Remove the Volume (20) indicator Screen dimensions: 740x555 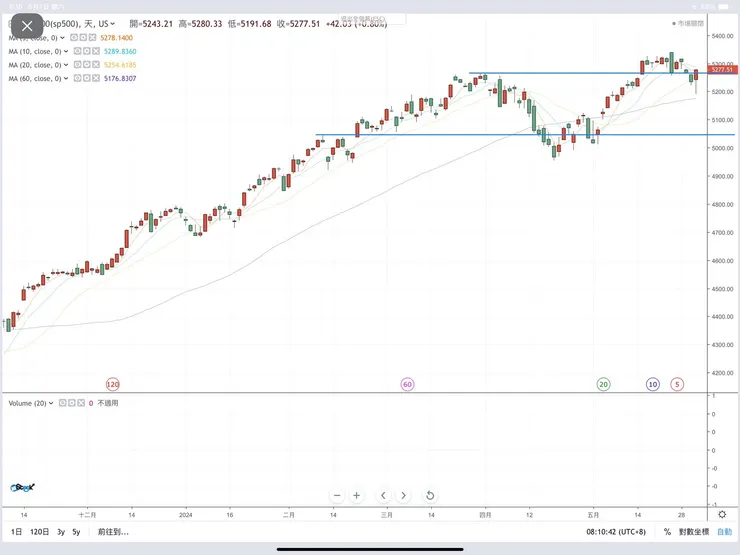pyautogui.click(x=81, y=403)
